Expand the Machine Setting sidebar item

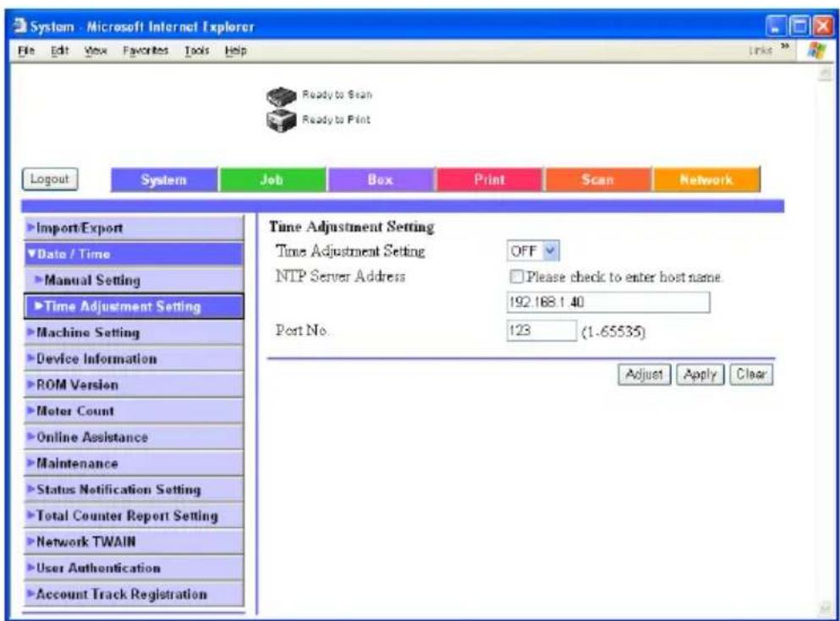(134, 332)
